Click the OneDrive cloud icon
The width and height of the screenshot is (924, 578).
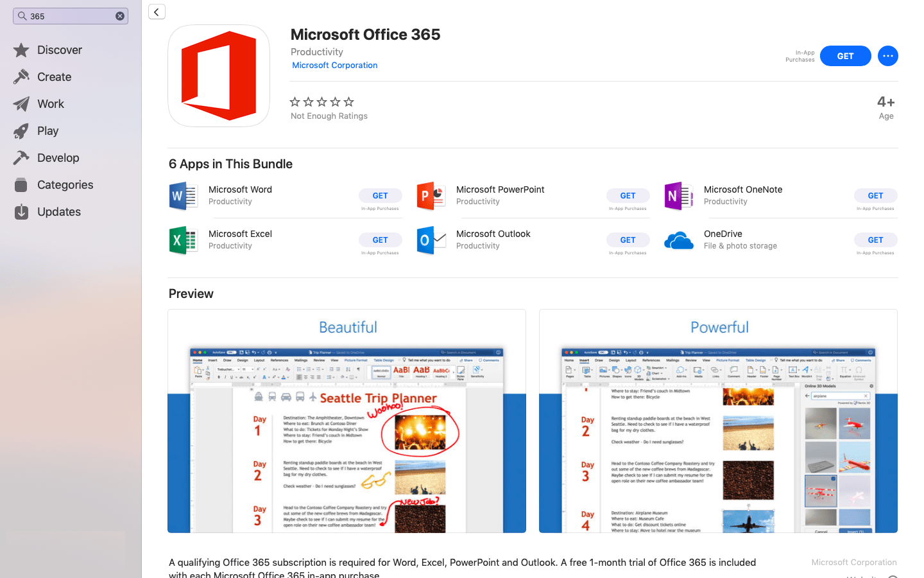(x=679, y=241)
